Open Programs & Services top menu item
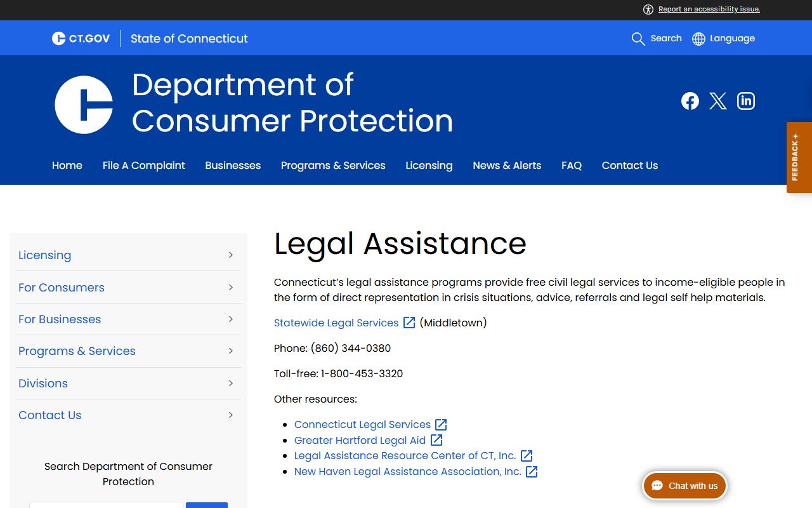812x508 pixels. (x=333, y=165)
